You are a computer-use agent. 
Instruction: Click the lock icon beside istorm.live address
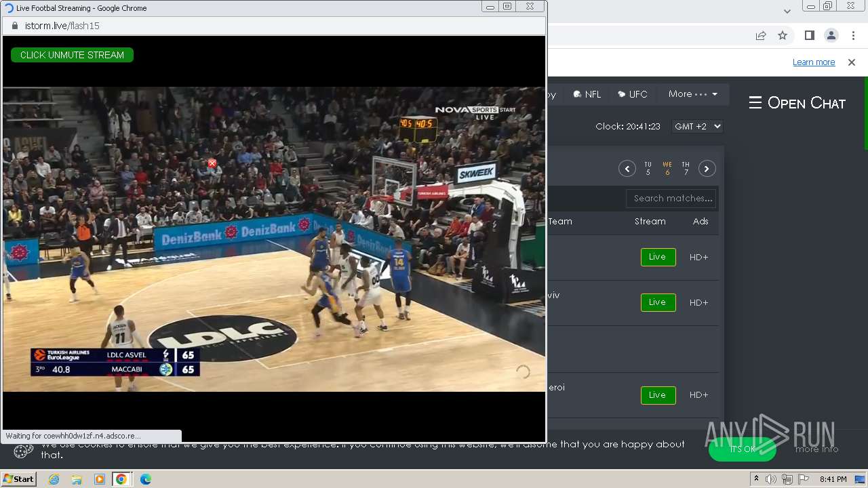pyautogui.click(x=15, y=26)
